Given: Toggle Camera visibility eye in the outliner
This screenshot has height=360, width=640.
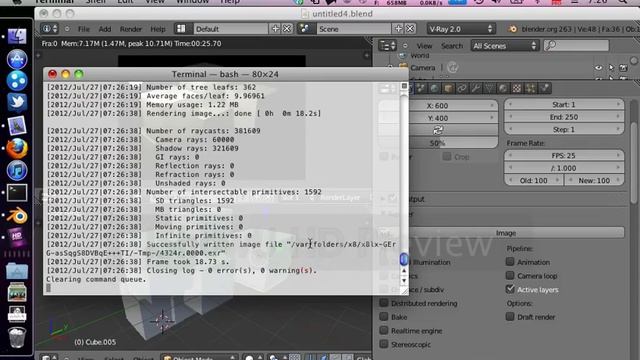Looking at the screenshot, I should coord(598,68).
